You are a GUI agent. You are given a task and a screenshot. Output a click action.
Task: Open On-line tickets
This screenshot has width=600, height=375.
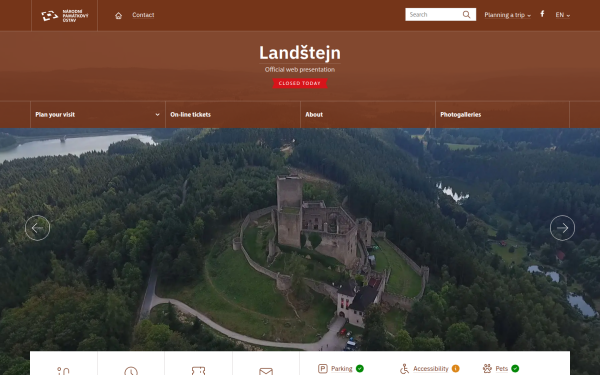[x=233, y=114]
